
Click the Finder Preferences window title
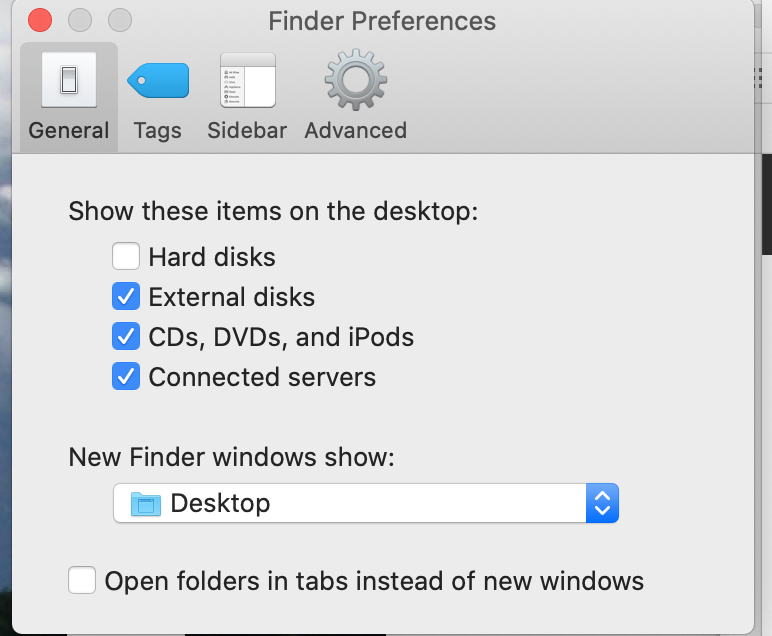tap(382, 20)
